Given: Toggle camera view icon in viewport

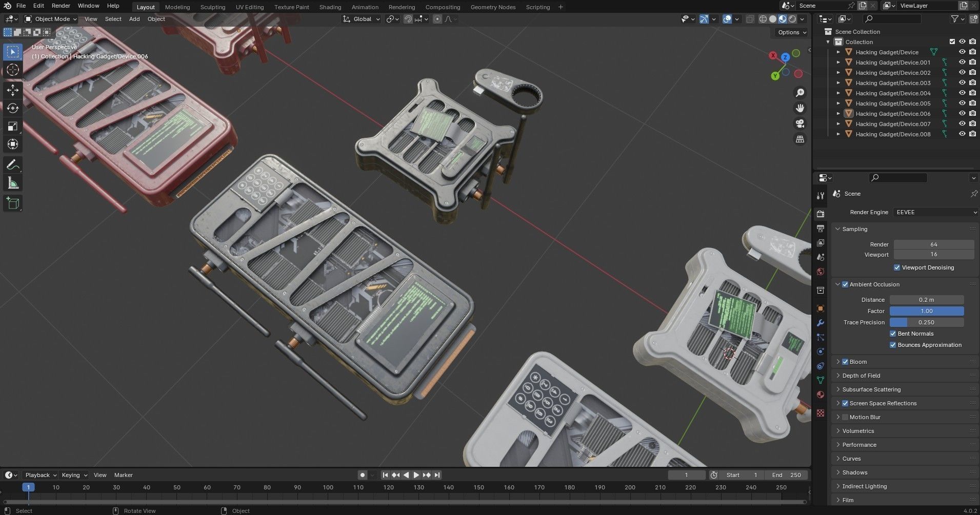Looking at the screenshot, I should (x=800, y=123).
